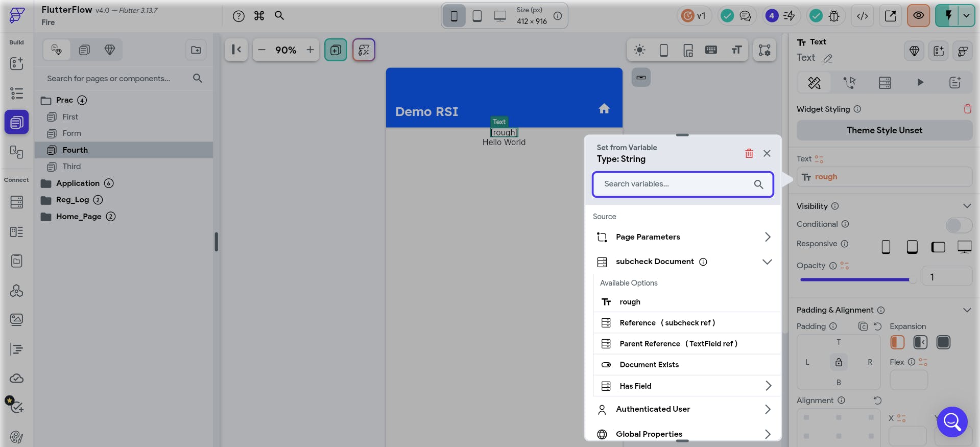Close the Set from Variable popup
The width and height of the screenshot is (980, 447).
[767, 153]
